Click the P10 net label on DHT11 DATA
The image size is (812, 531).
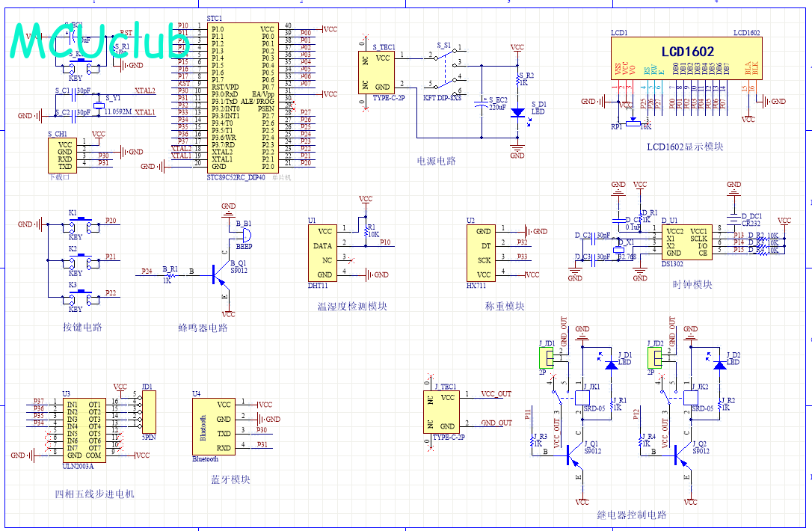pos(385,242)
